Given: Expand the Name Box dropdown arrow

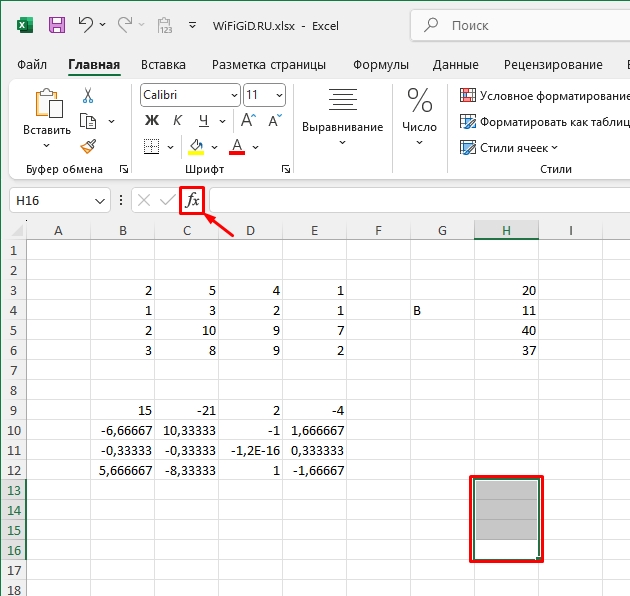Looking at the screenshot, I should click(100, 201).
